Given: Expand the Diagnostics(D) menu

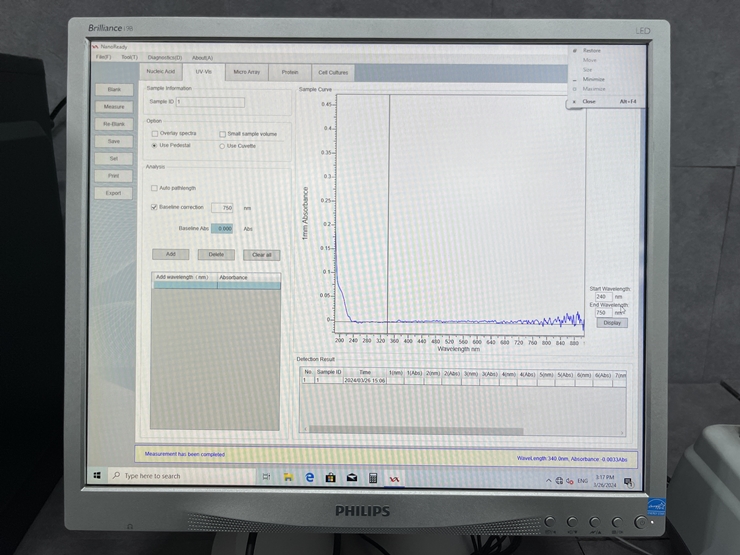Looking at the screenshot, I should pyautogui.click(x=164, y=57).
